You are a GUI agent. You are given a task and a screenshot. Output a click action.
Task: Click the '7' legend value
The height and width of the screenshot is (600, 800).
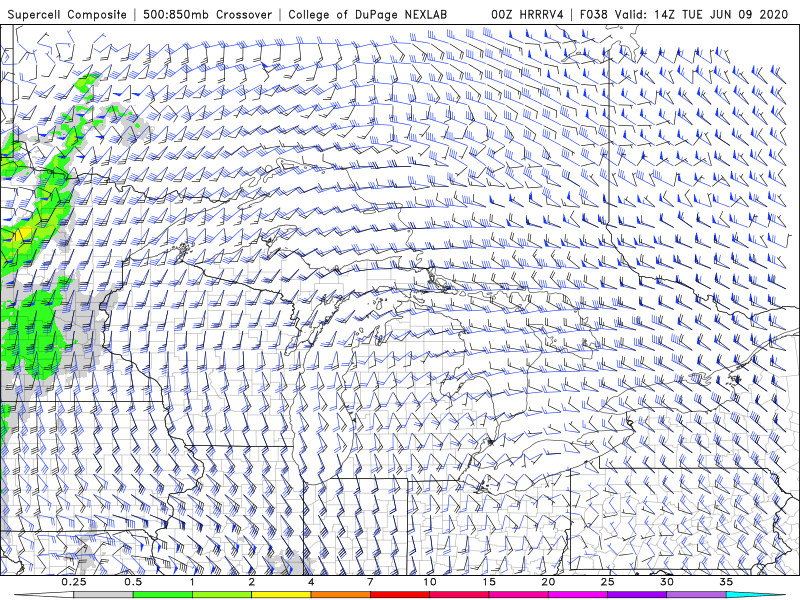click(370, 582)
